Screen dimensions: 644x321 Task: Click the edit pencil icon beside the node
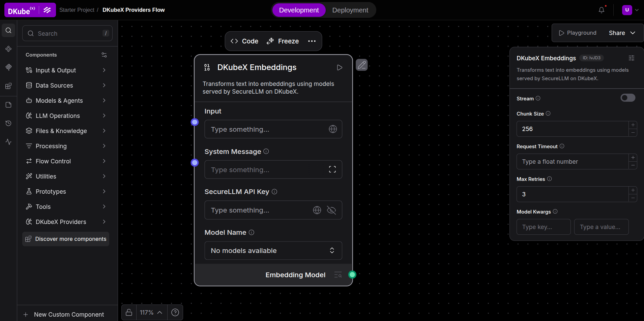(362, 65)
